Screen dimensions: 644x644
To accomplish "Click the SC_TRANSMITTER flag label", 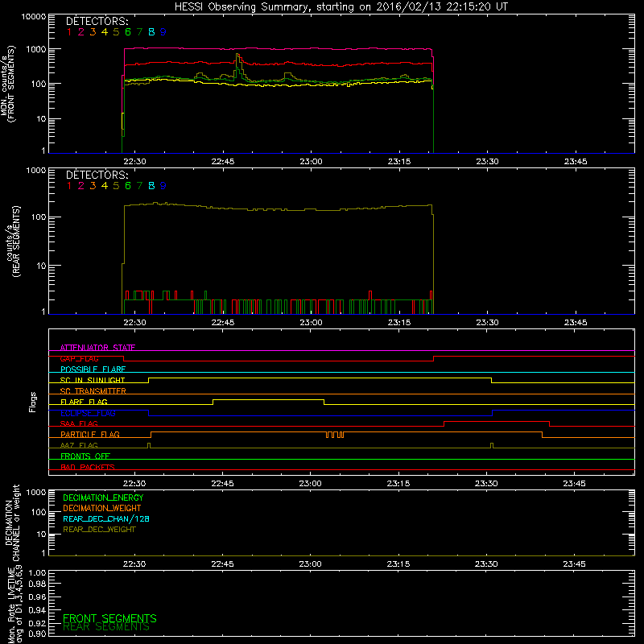I will coord(93,391).
